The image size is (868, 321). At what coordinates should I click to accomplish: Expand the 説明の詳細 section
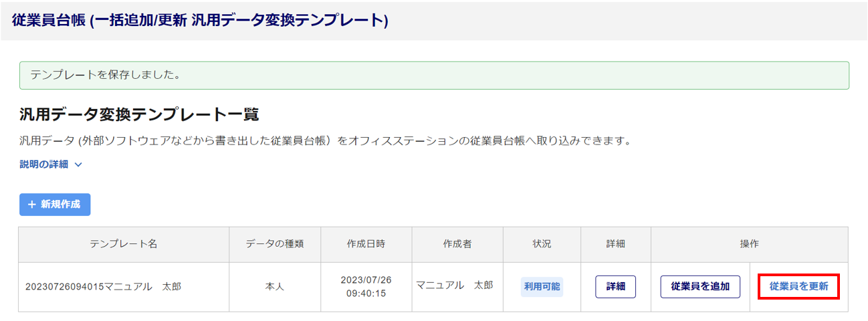tap(51, 164)
